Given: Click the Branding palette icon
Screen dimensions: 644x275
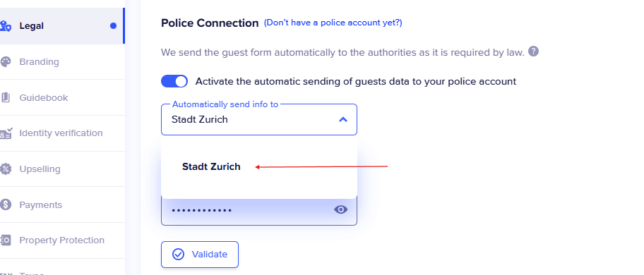Looking at the screenshot, I should tap(6, 62).
